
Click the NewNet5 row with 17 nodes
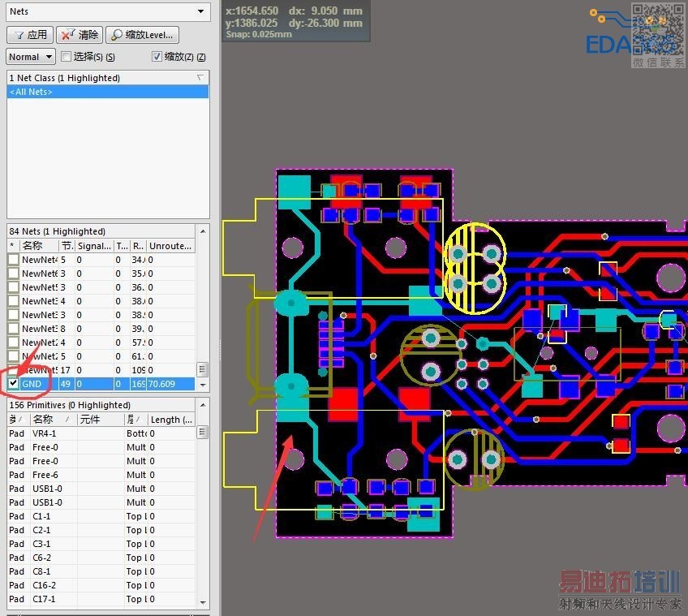pos(101,370)
